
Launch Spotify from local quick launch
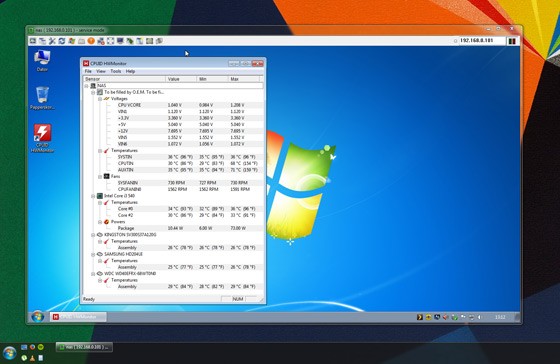41,347
